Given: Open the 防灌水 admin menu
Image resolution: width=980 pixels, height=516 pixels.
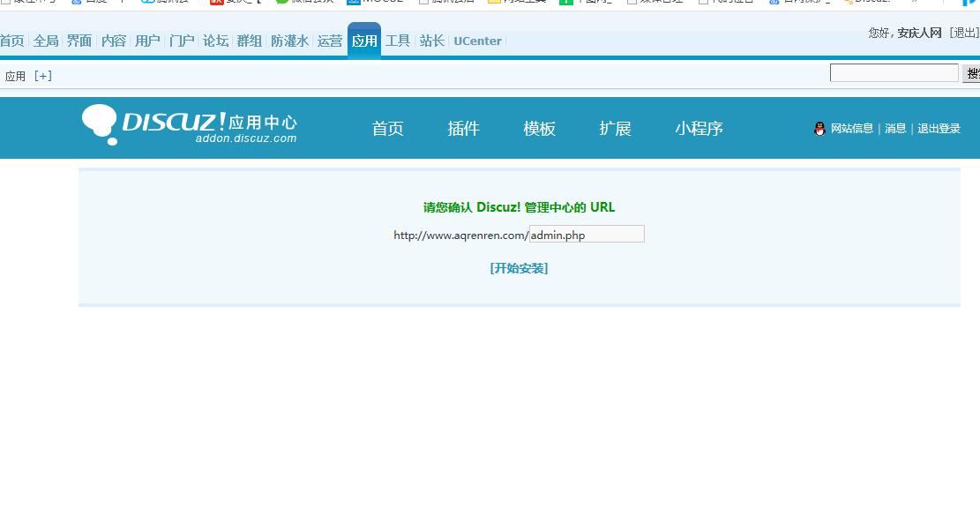Looking at the screenshot, I should [289, 41].
